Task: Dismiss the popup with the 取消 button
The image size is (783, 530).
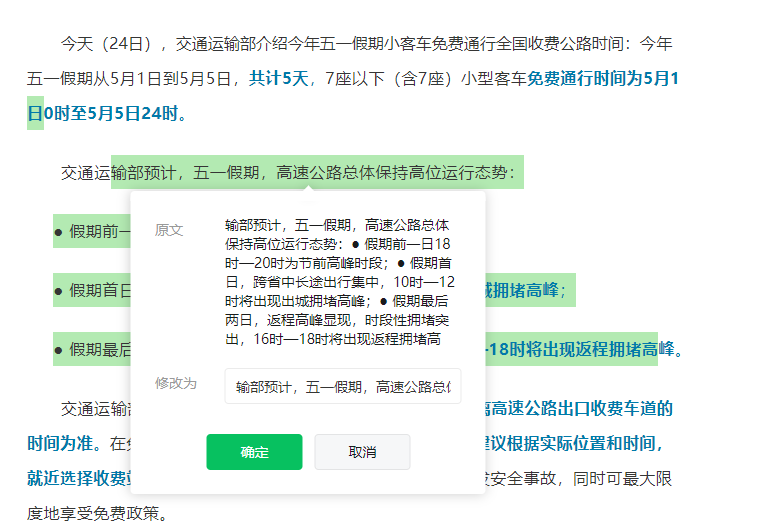Action: point(362,452)
